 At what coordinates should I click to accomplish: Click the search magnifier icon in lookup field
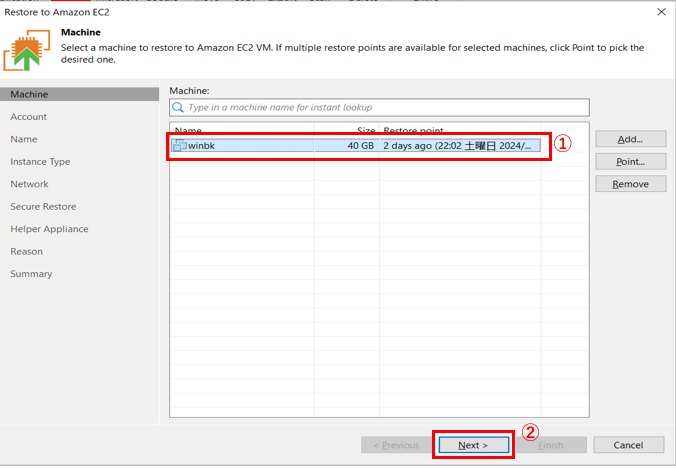[178, 107]
